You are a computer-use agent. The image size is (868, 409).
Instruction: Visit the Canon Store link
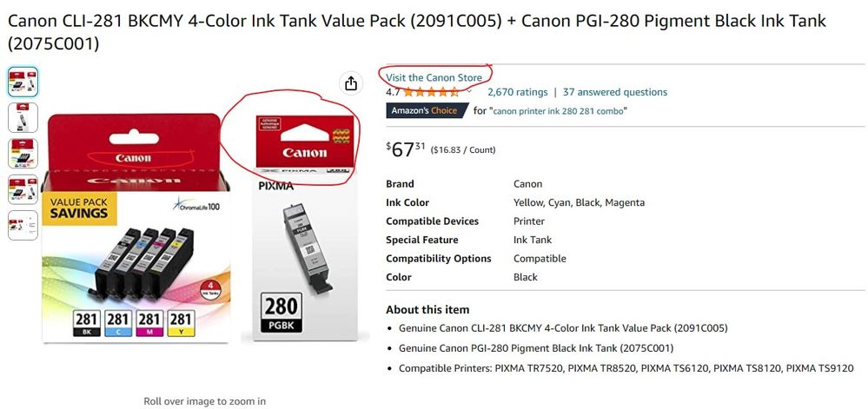(x=434, y=77)
